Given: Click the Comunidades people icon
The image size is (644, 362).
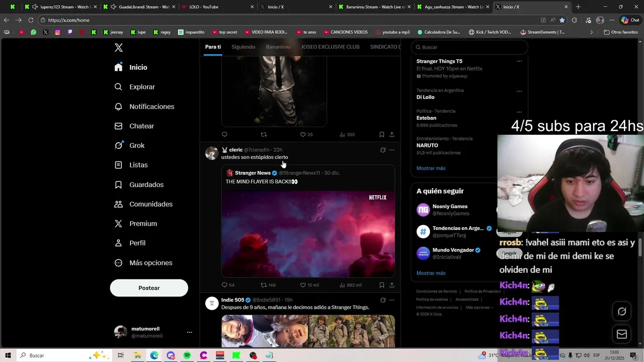Looking at the screenshot, I should 118,204.
